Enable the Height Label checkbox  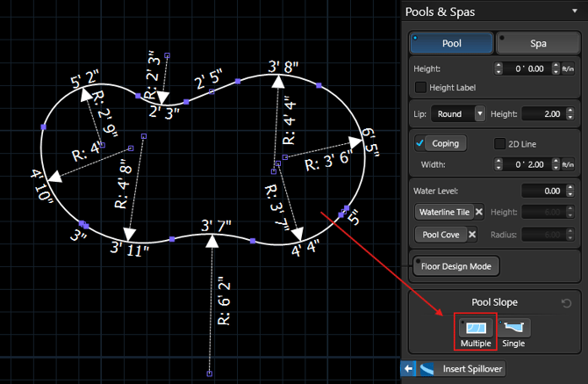(420, 87)
